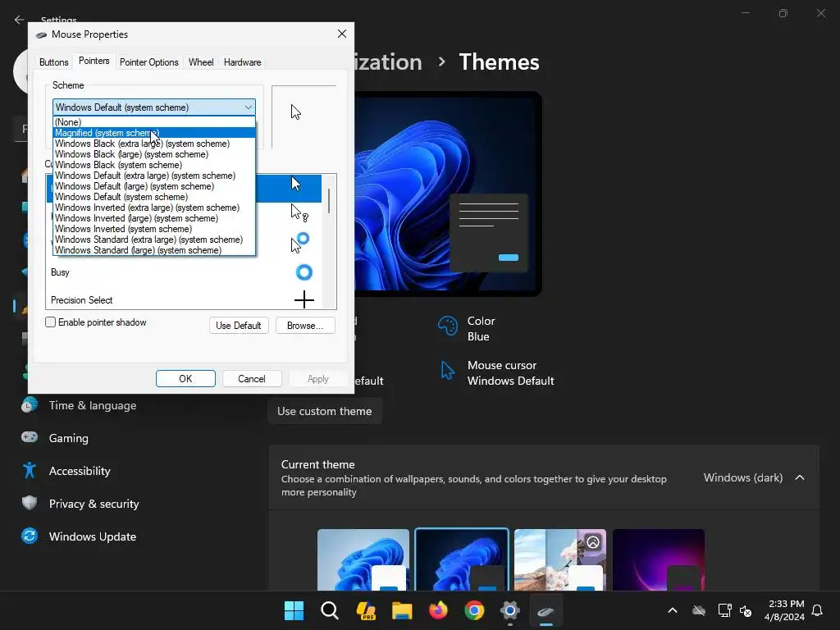Launch Firefox from taskbar
840x630 pixels.
pyautogui.click(x=438, y=610)
